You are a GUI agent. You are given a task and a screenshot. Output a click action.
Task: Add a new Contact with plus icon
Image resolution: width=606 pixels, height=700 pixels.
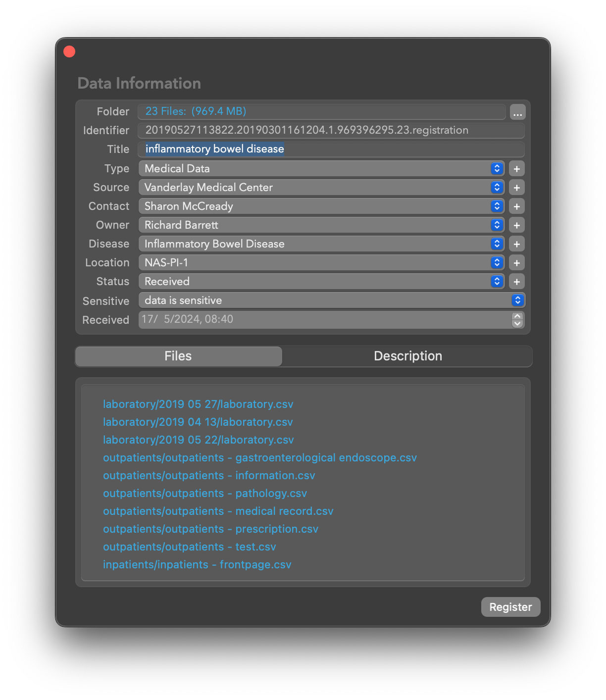click(516, 206)
